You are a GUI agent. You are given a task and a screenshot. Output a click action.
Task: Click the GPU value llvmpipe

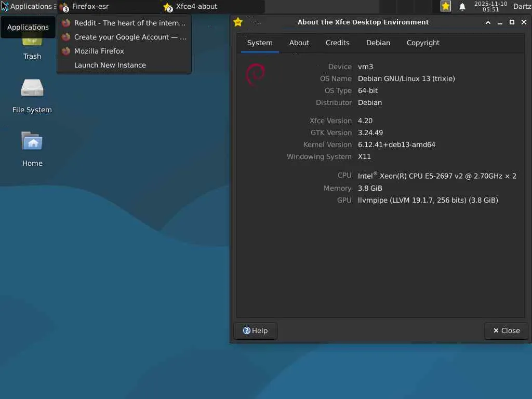pyautogui.click(x=428, y=200)
